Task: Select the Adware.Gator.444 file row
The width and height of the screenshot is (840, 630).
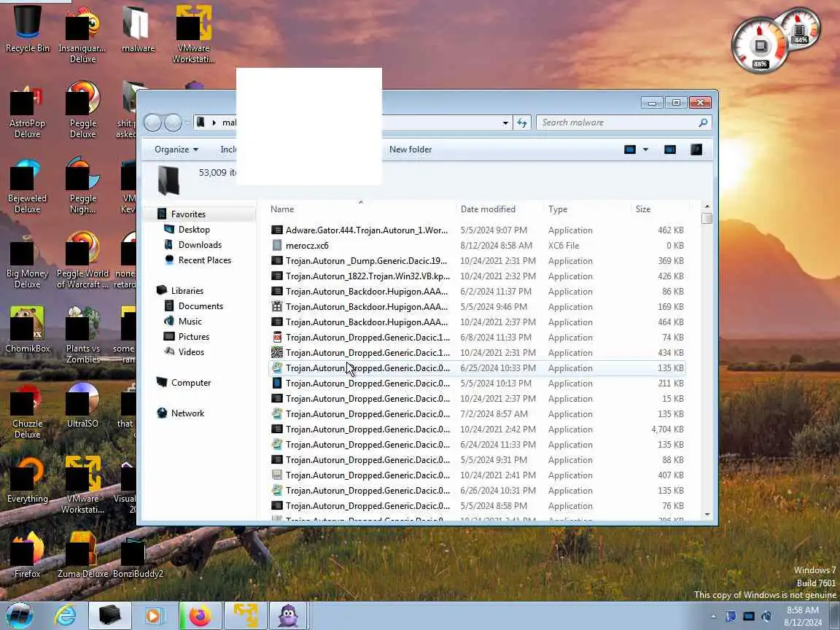Action: point(477,230)
